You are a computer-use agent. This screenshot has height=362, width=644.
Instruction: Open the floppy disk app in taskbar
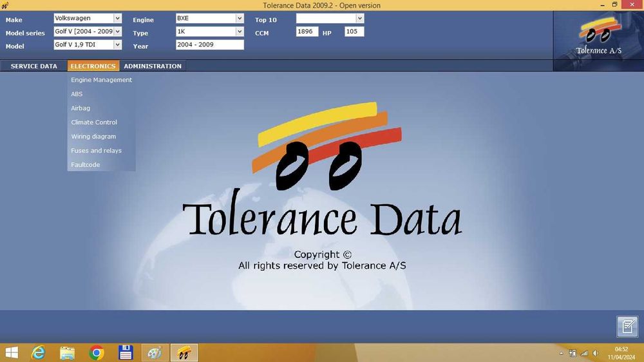pos(126,352)
